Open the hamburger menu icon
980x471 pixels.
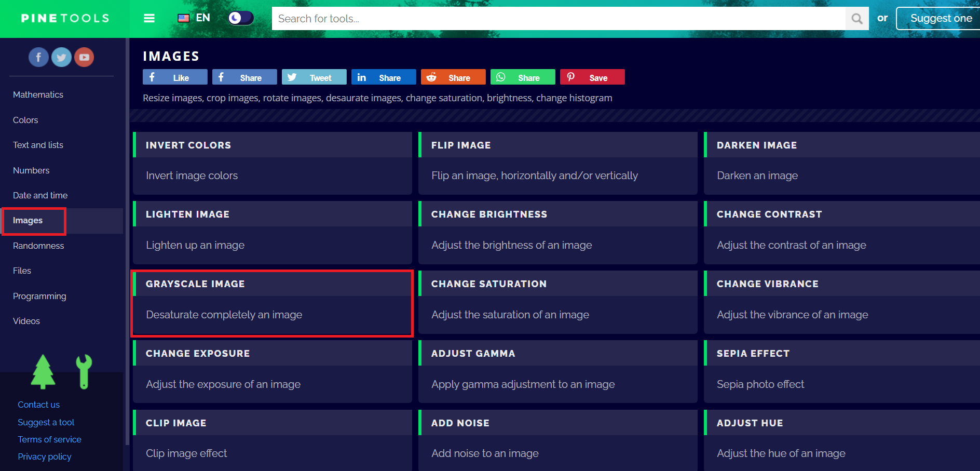149,18
